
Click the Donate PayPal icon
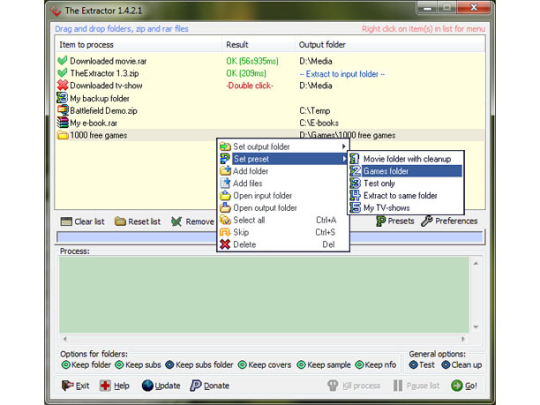pos(196,385)
